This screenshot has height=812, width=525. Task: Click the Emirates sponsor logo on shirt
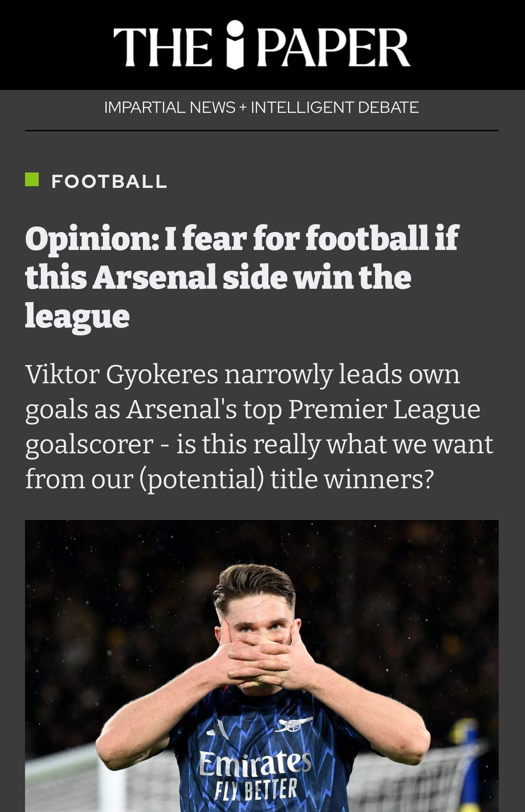[x=255, y=762]
